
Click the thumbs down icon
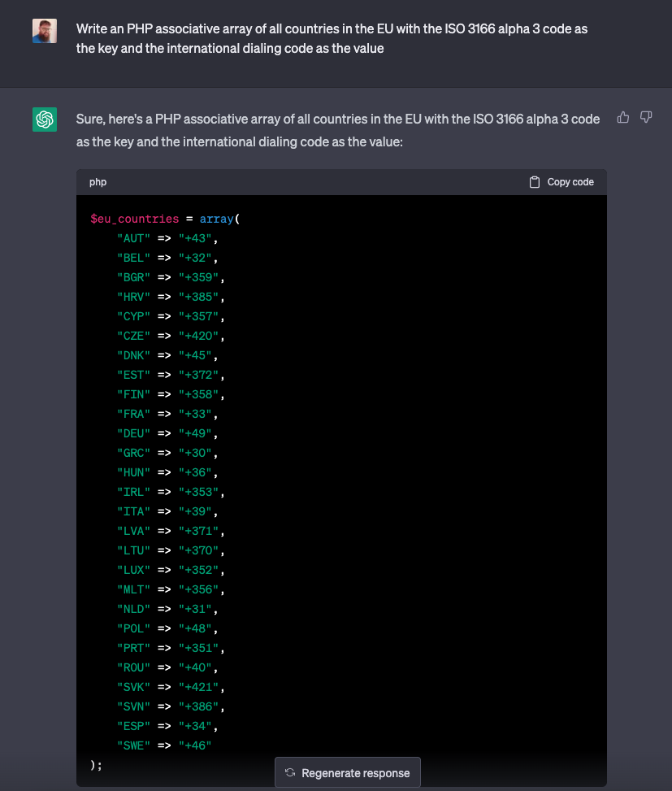click(646, 118)
